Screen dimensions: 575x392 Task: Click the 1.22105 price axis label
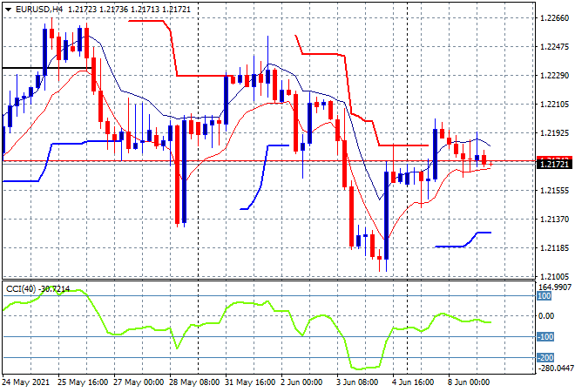pyautogui.click(x=554, y=105)
